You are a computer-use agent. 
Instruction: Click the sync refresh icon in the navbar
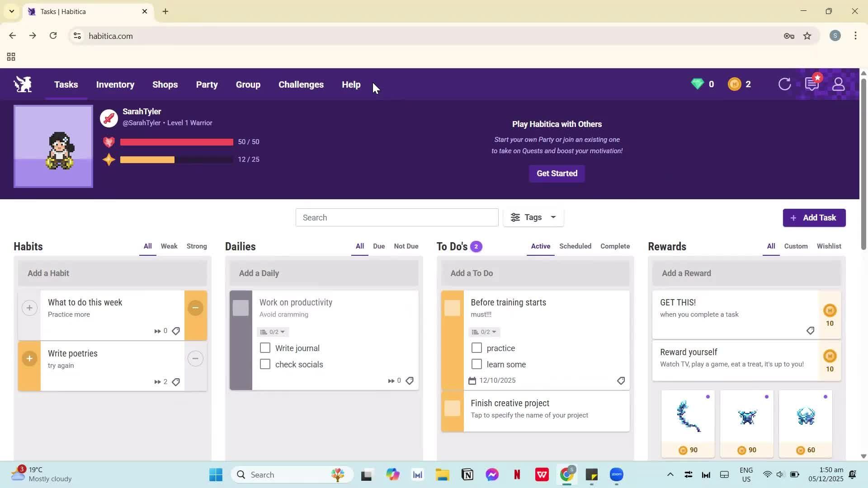784,84
